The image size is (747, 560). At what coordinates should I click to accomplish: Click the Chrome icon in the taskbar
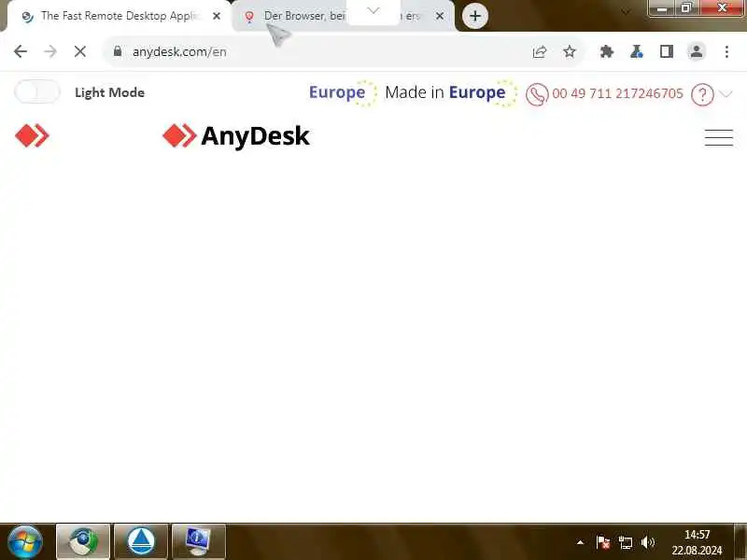point(83,542)
